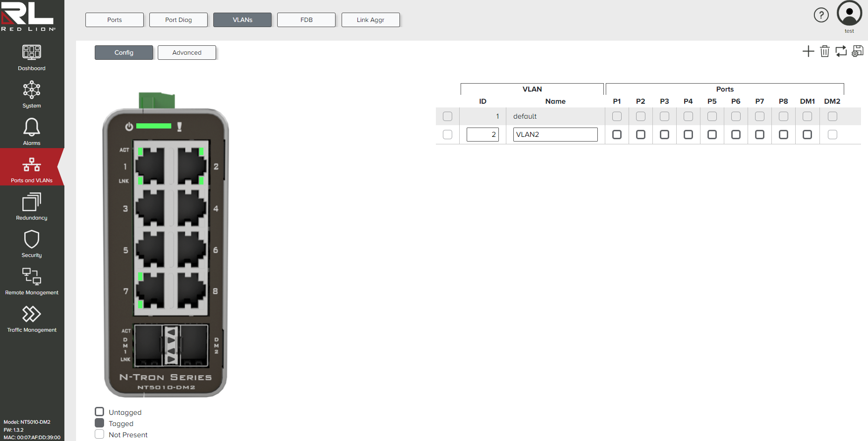The height and width of the screenshot is (441, 868).
Task: Click port 2 on switch image
Action: pyautogui.click(x=191, y=166)
